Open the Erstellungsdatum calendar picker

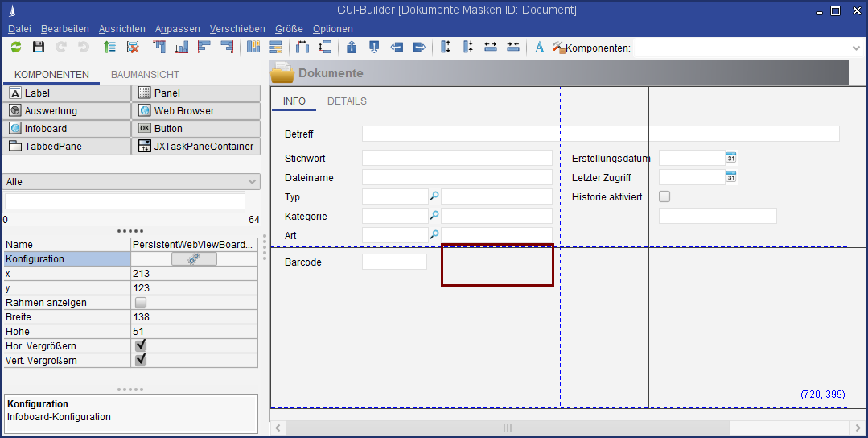click(x=730, y=158)
